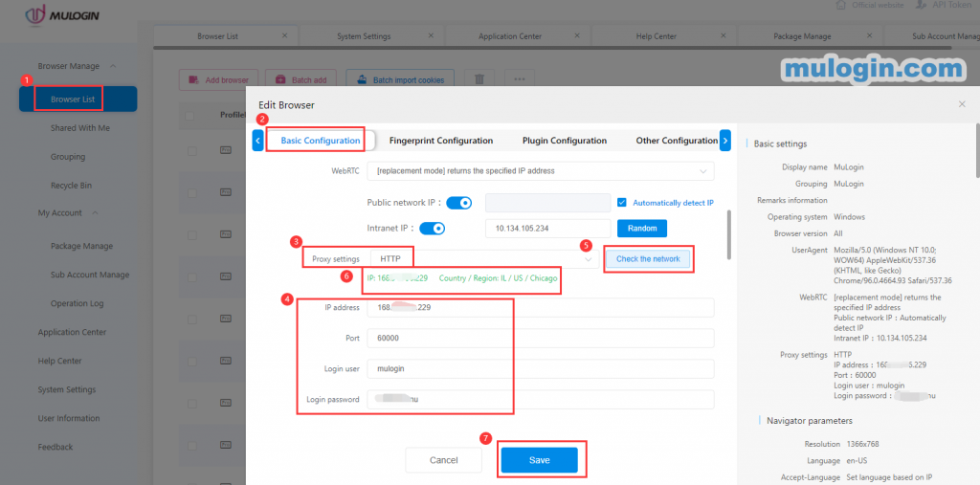Image resolution: width=980 pixels, height=485 pixels.
Task: Click the Port input field
Action: click(x=541, y=338)
